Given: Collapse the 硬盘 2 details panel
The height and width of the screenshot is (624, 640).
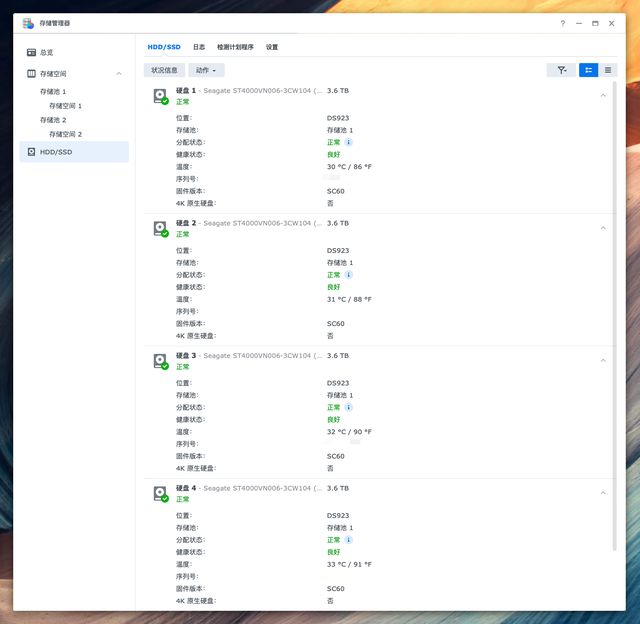Looking at the screenshot, I should click(603, 228).
